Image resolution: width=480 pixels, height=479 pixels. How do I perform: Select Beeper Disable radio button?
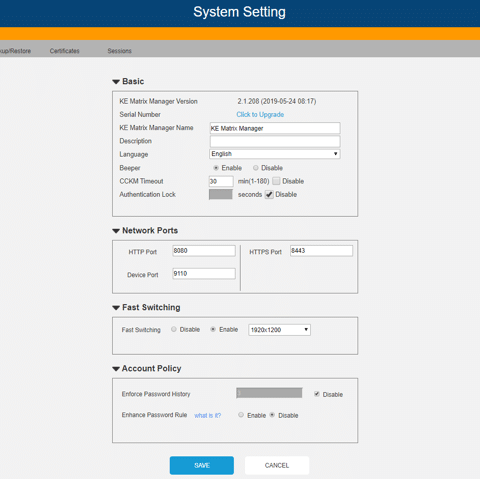pos(255,168)
